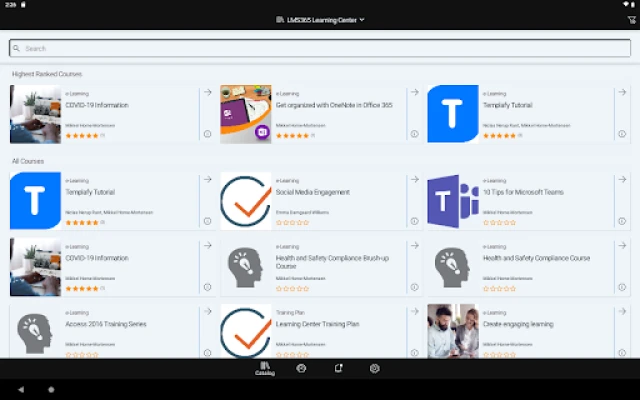
Task: Open the notifications icon beside Catalog
Action: pos(338,368)
